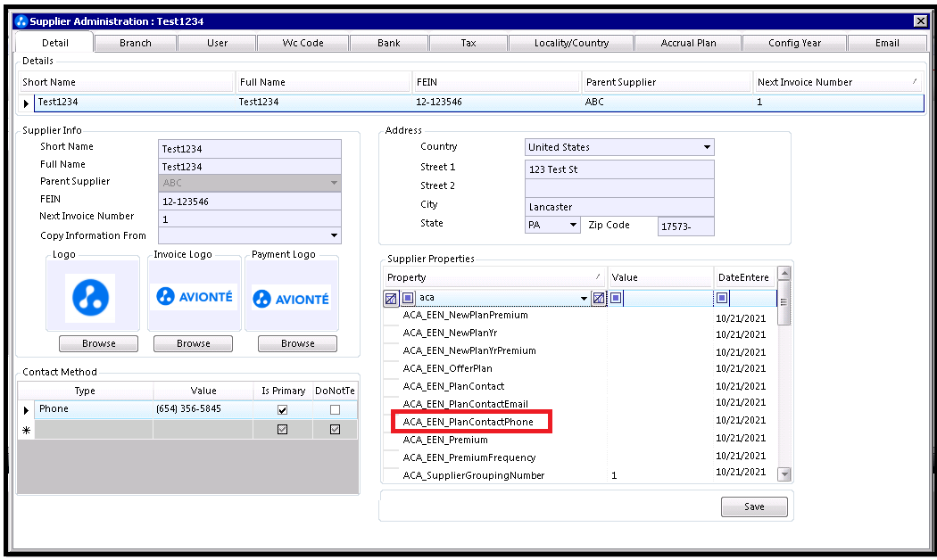
Task: Click the clear-all-filters icon in Supplier Properties
Action: click(x=391, y=298)
